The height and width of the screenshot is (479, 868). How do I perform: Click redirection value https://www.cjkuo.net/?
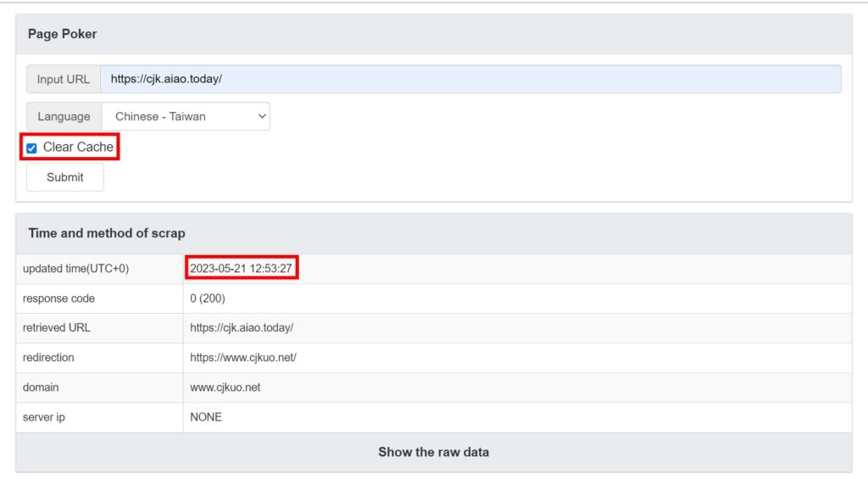243,358
